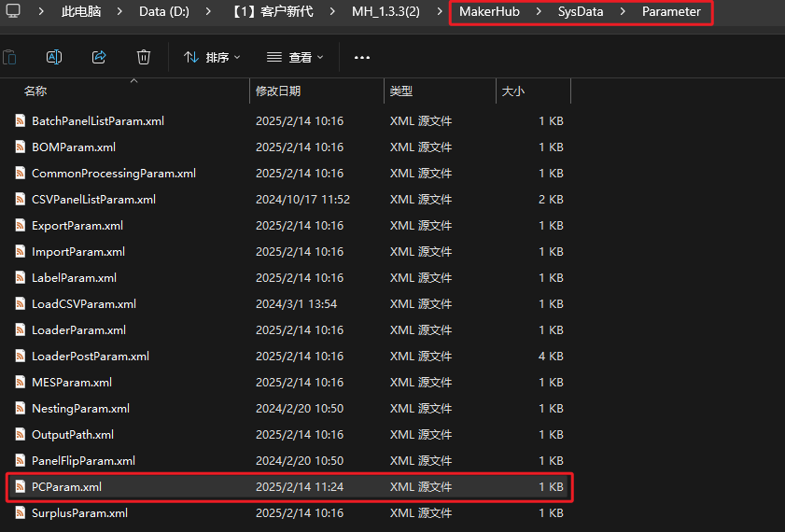The height and width of the screenshot is (532, 785).
Task: Select the CSVPanelListParam.xml file
Action: (x=93, y=200)
